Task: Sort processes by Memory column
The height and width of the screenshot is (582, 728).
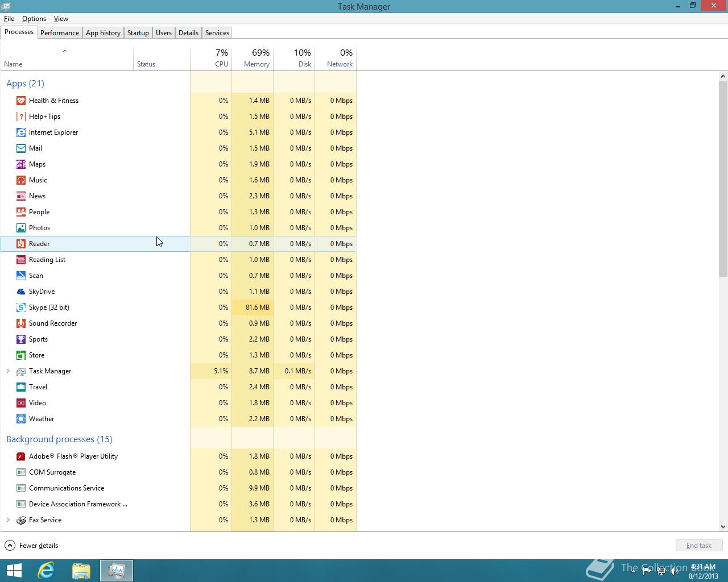Action: point(253,59)
